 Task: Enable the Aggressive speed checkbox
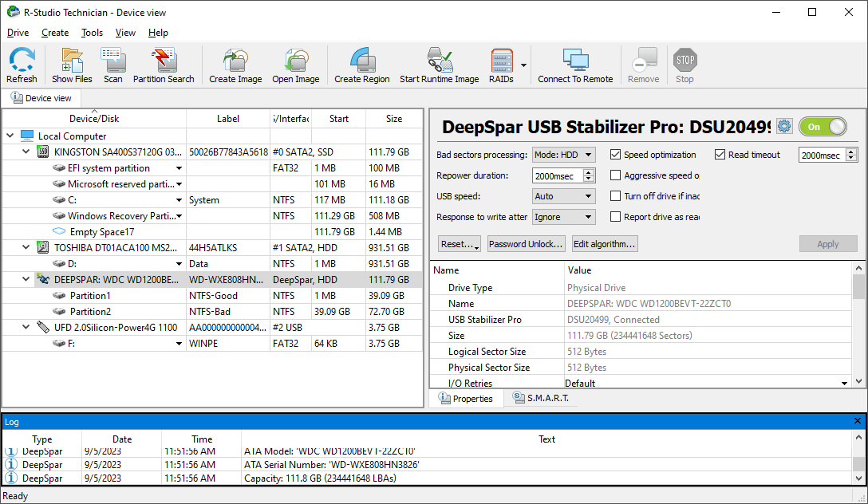pyautogui.click(x=615, y=175)
